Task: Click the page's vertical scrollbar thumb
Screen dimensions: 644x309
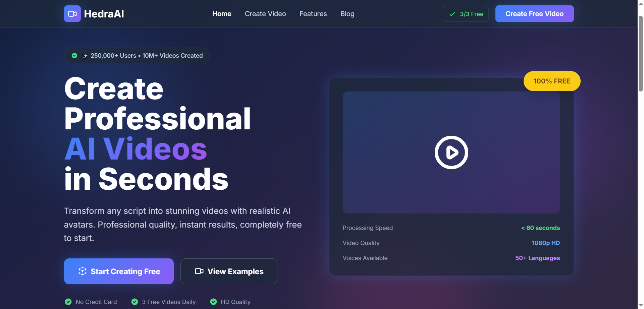Action: tap(641, 54)
